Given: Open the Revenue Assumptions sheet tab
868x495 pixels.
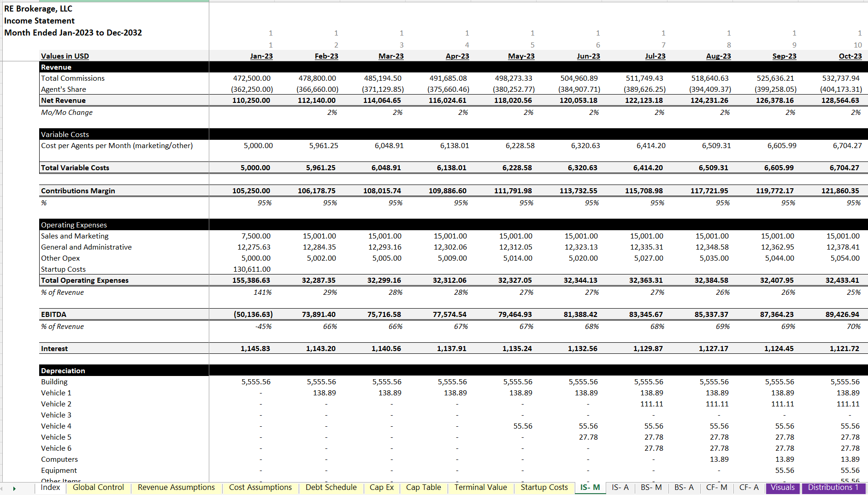Looking at the screenshot, I should [x=176, y=488].
